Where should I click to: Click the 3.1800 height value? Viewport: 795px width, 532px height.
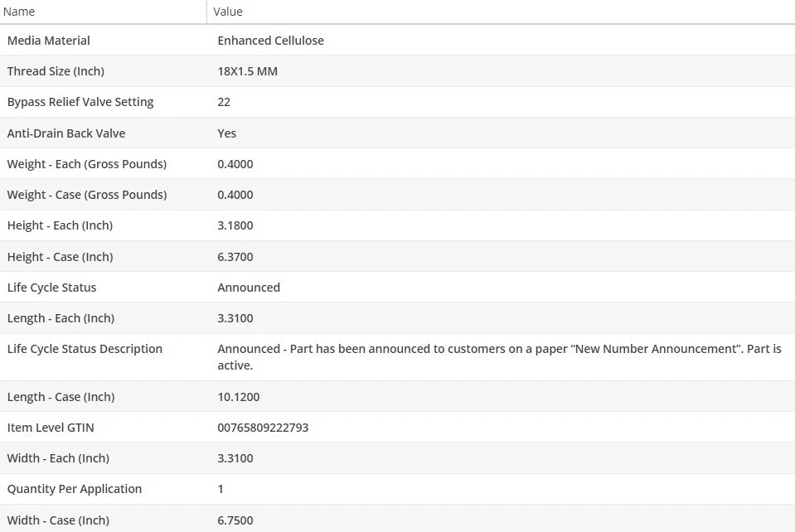(x=235, y=225)
